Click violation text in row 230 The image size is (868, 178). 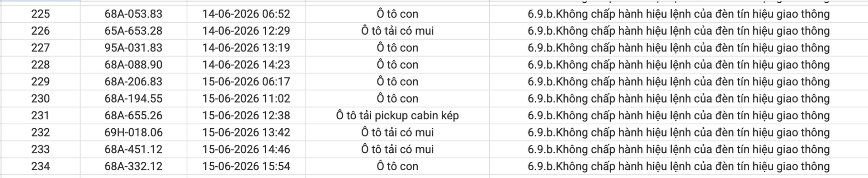(679, 98)
